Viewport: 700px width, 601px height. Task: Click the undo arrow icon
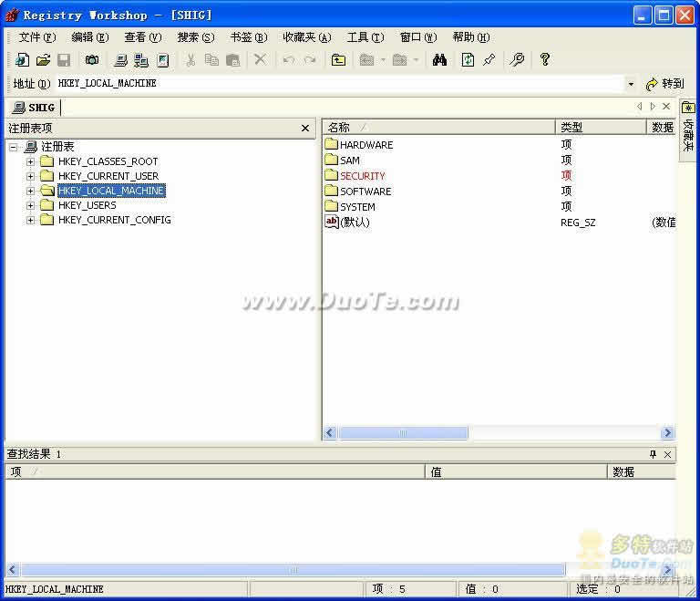(288, 59)
